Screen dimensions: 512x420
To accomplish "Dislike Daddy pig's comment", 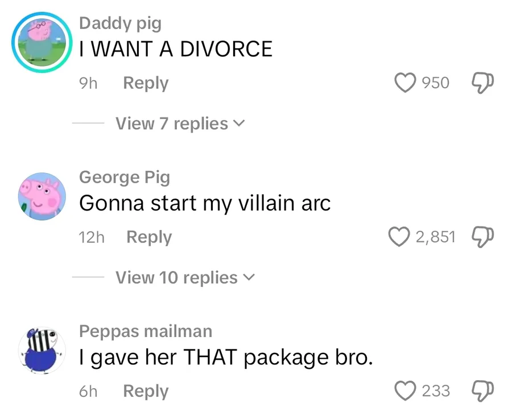I will [482, 83].
